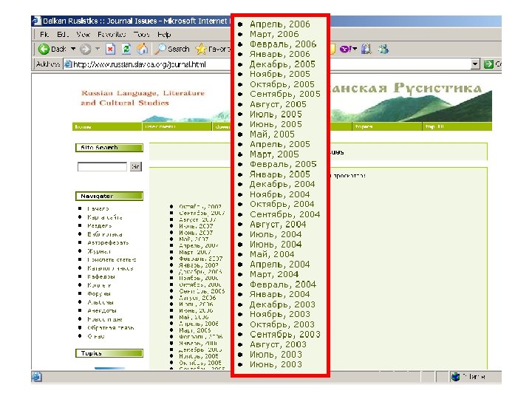Viewport: 532px width, 399px height.
Task: Select the topics tab in the green bar
Action: [x=387, y=126]
